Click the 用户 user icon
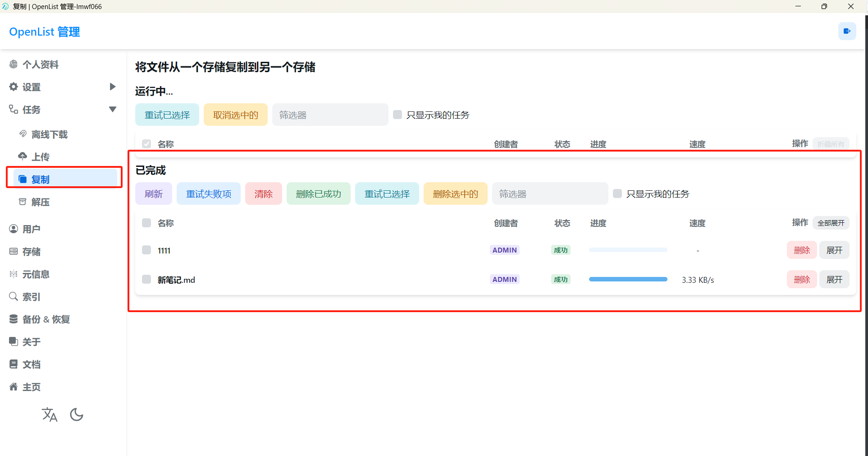The height and width of the screenshot is (456, 868). pyautogui.click(x=14, y=229)
